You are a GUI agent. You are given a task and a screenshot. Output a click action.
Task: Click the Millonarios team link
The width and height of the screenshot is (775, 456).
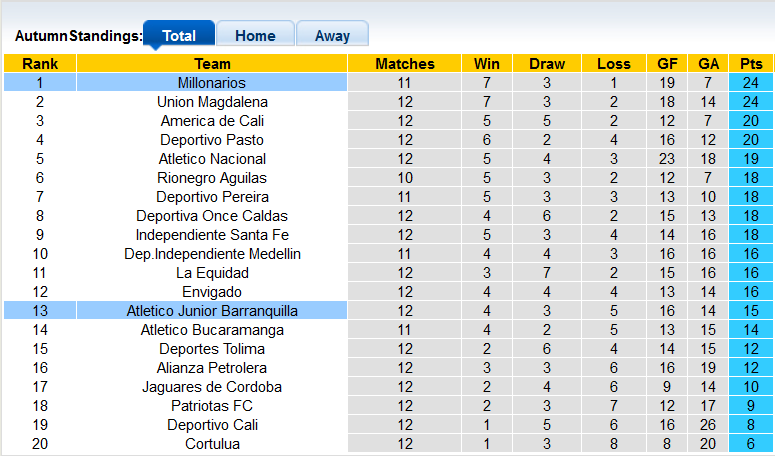pos(212,83)
